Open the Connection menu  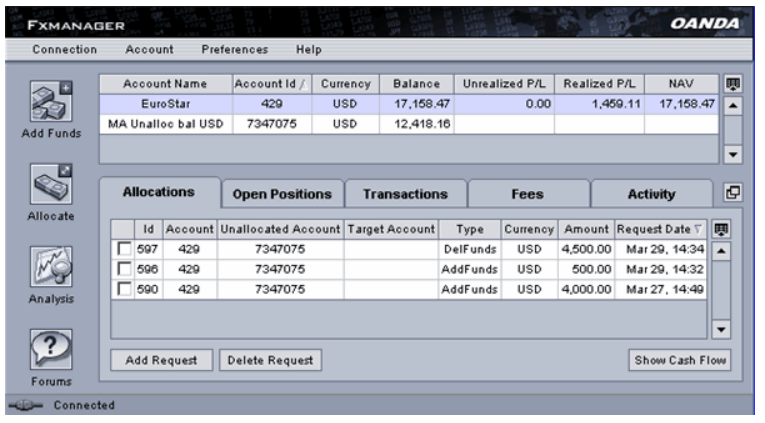(x=65, y=50)
